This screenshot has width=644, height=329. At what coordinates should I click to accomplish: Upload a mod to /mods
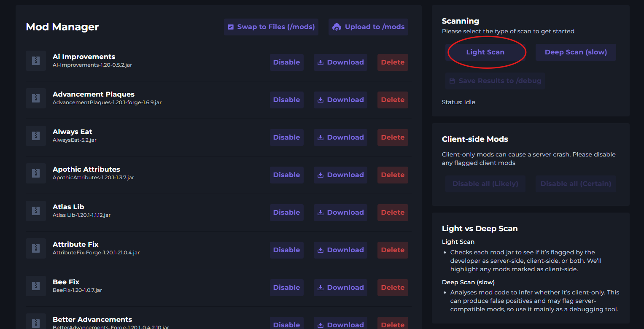coord(369,27)
